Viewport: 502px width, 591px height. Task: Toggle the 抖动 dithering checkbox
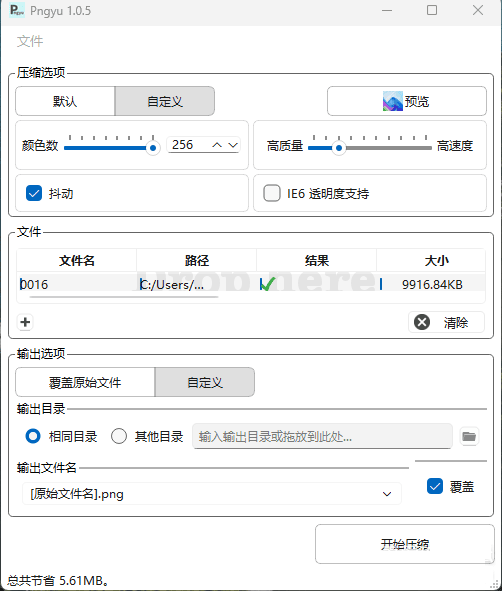tap(34, 193)
